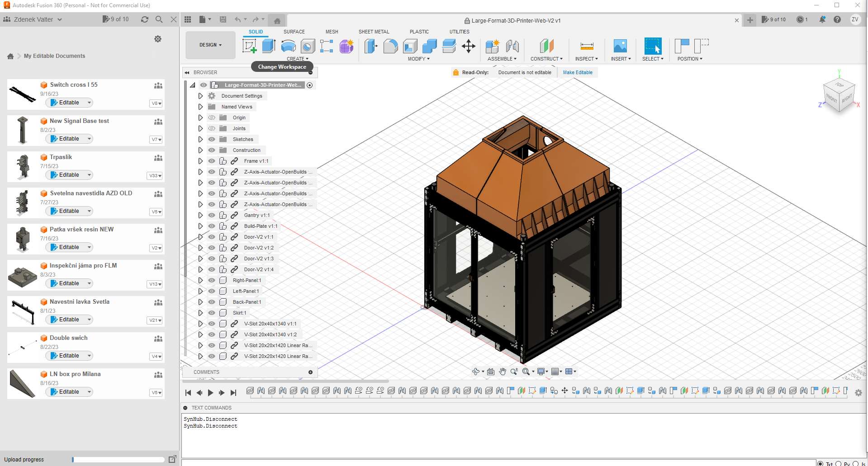
Task: Click the Measure tool under Inspect
Action: coord(586,46)
